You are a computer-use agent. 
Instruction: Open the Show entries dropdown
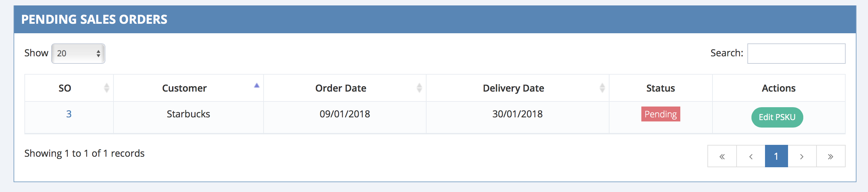(78, 54)
